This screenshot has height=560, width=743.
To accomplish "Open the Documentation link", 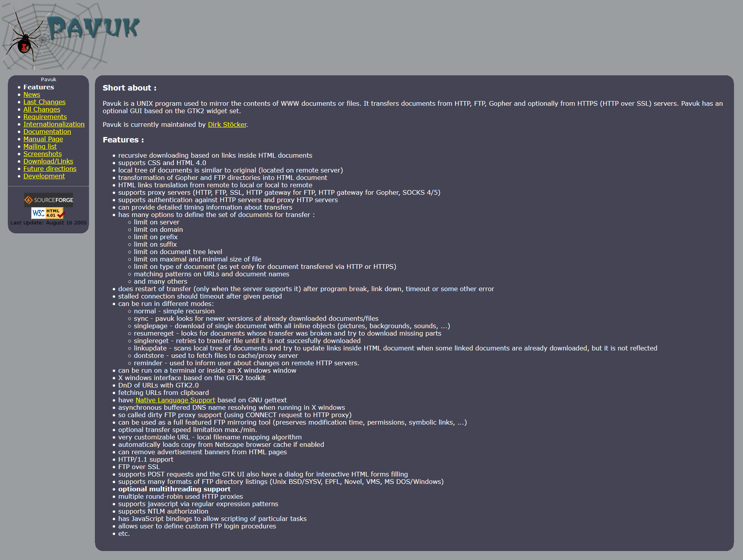I will point(47,132).
